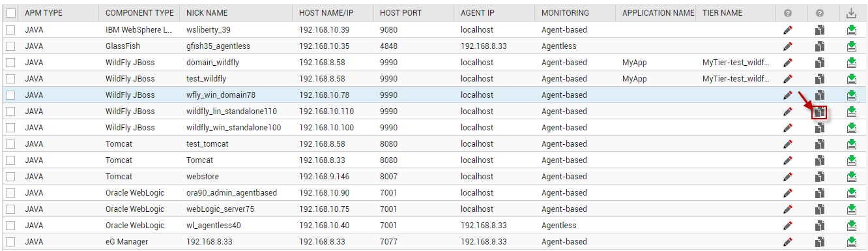Click the highlighted copy icon for wildfly_lin_standalone110
The width and height of the screenshot is (868, 251).
[x=820, y=111]
